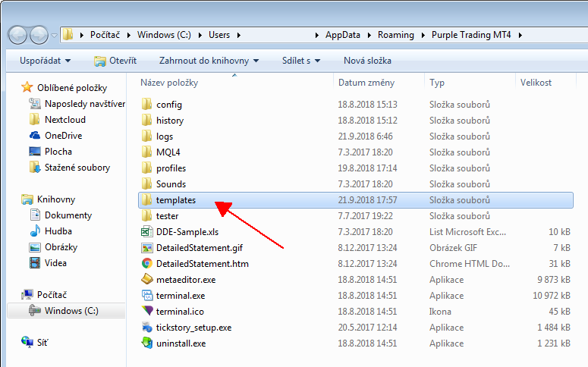Screen dimensions: 588x367
Task: Click the Otevřít toolbar button
Action: click(115, 61)
